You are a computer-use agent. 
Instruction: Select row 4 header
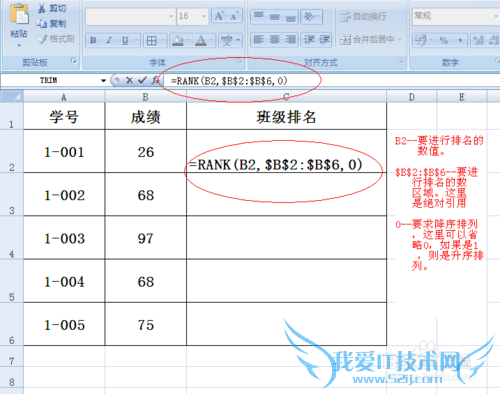(12, 237)
